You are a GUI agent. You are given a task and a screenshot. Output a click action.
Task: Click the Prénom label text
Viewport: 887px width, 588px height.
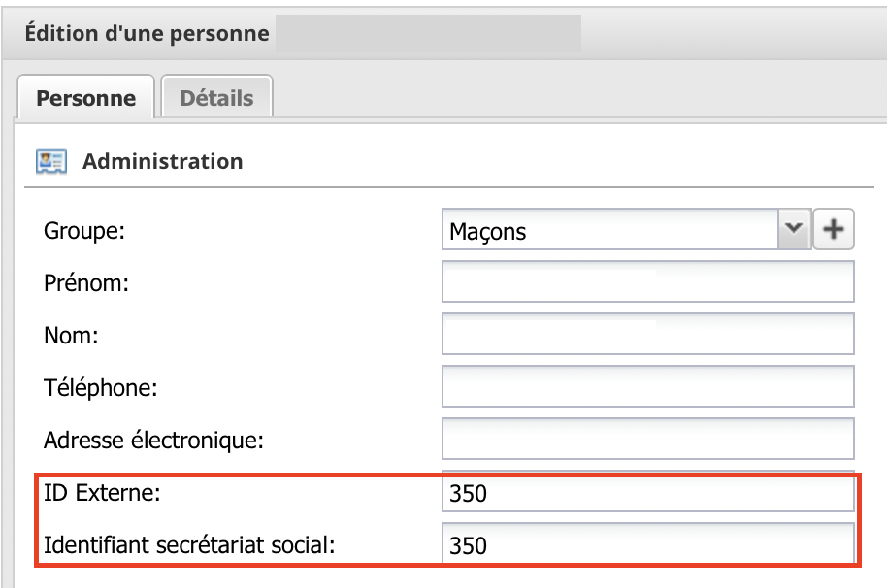pos(86,282)
